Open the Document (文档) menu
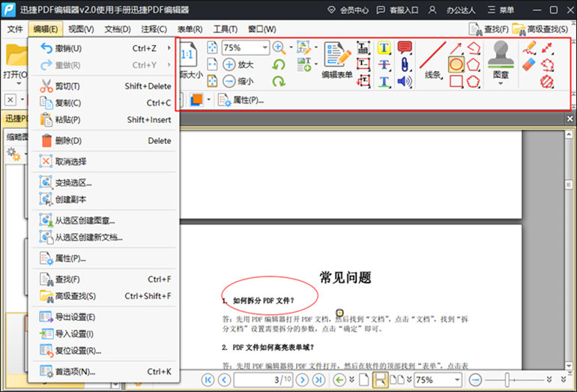 [x=118, y=28]
